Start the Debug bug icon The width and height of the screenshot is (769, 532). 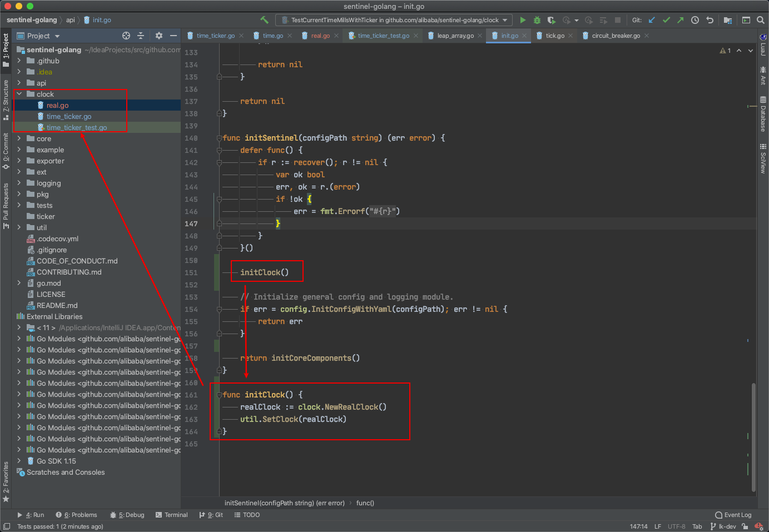click(537, 20)
